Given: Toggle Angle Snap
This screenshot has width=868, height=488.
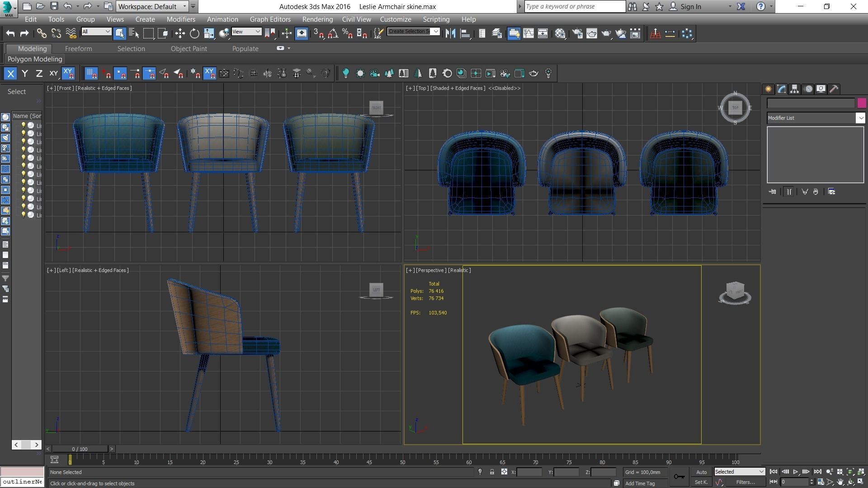Looking at the screenshot, I should [x=333, y=33].
